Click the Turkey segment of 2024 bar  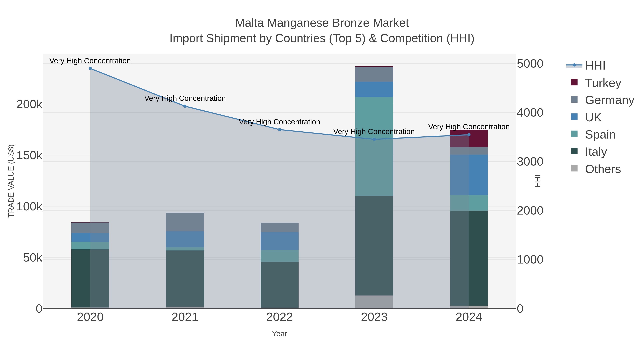pos(469,139)
